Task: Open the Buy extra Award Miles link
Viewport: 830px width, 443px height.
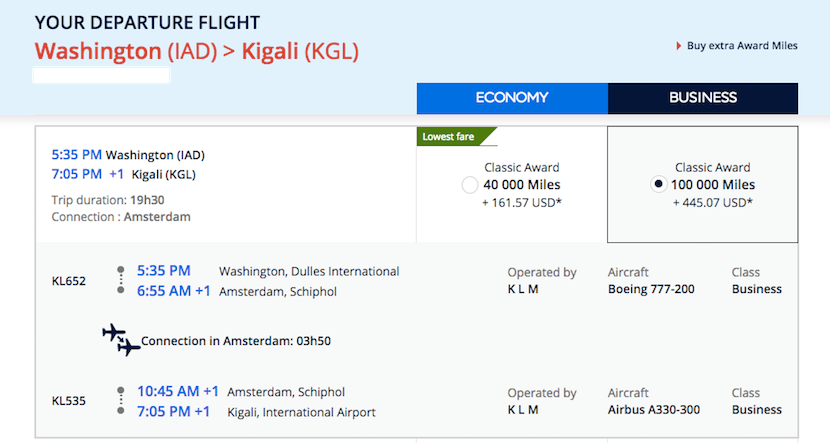Action: (741, 46)
